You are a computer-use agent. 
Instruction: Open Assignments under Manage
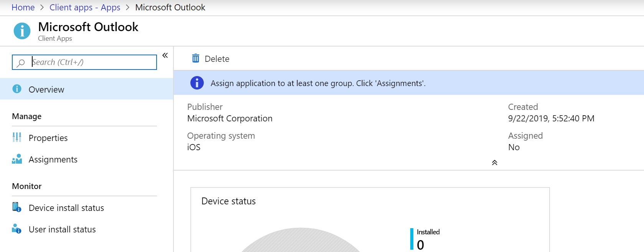(53, 159)
